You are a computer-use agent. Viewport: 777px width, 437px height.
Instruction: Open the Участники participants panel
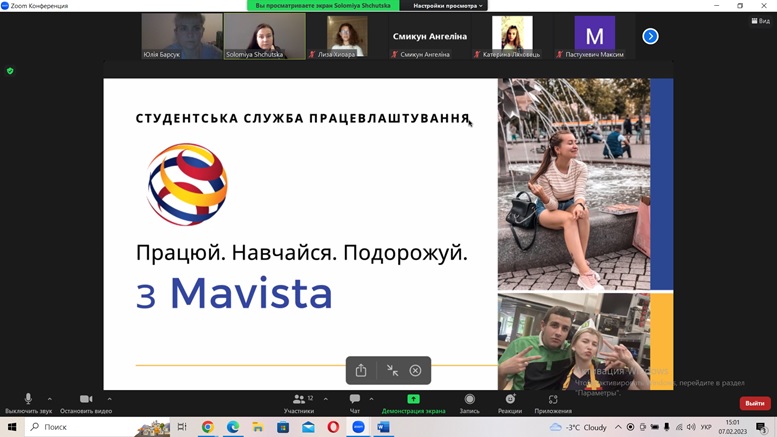(299, 403)
